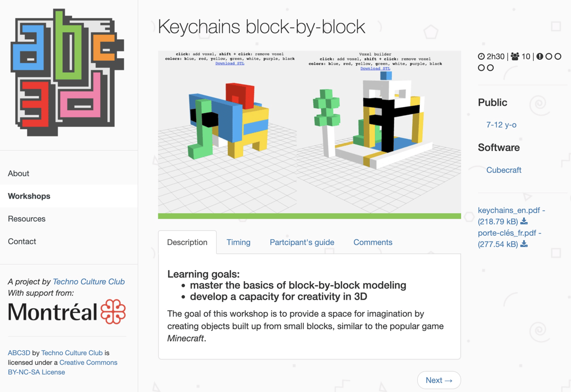Open the Cubecraft software link

pos(504,170)
